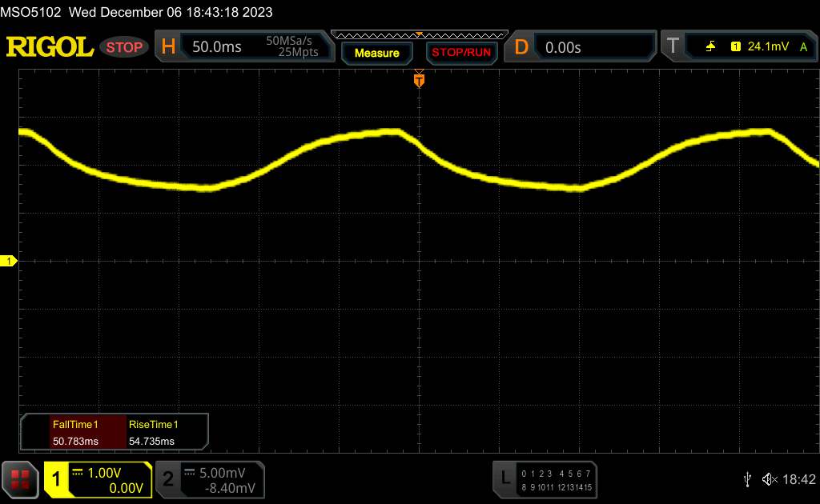This screenshot has height=504, width=820.
Task: Select the RiseTime1 measurement result
Action: click(155, 432)
